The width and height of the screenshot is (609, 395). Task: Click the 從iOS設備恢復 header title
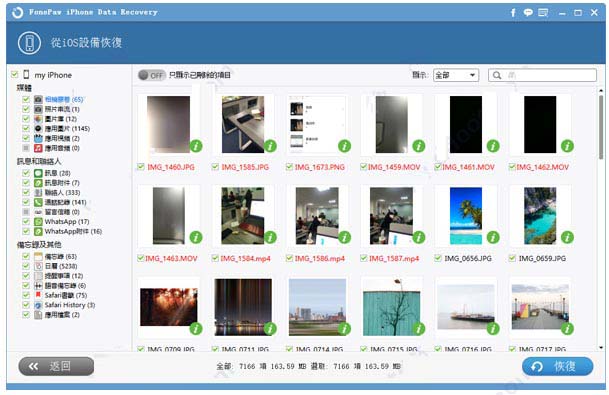pos(86,42)
